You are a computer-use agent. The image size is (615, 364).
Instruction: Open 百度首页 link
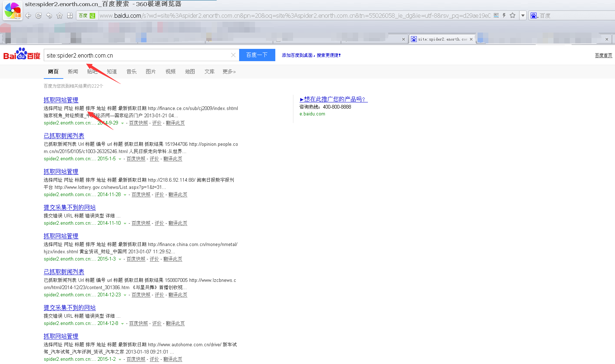click(x=603, y=55)
